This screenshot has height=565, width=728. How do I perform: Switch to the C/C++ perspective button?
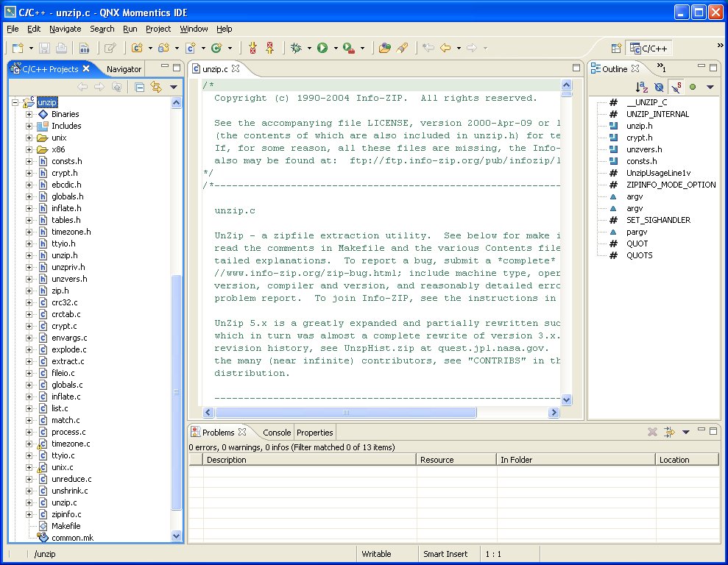[x=649, y=49]
